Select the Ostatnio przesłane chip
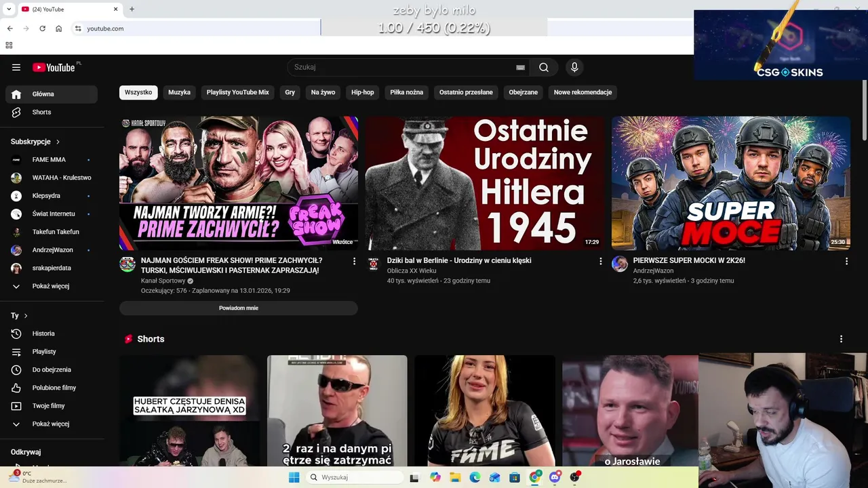This screenshot has width=868, height=488. point(466,92)
